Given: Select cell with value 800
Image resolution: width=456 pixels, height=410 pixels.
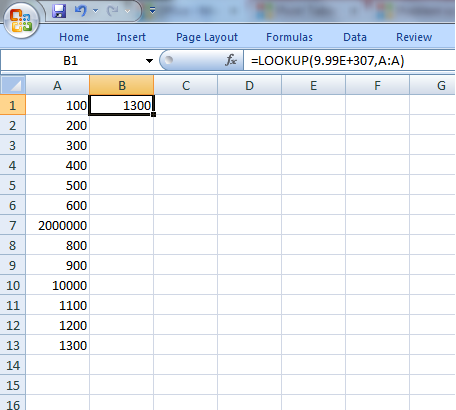Looking at the screenshot, I should point(57,245).
